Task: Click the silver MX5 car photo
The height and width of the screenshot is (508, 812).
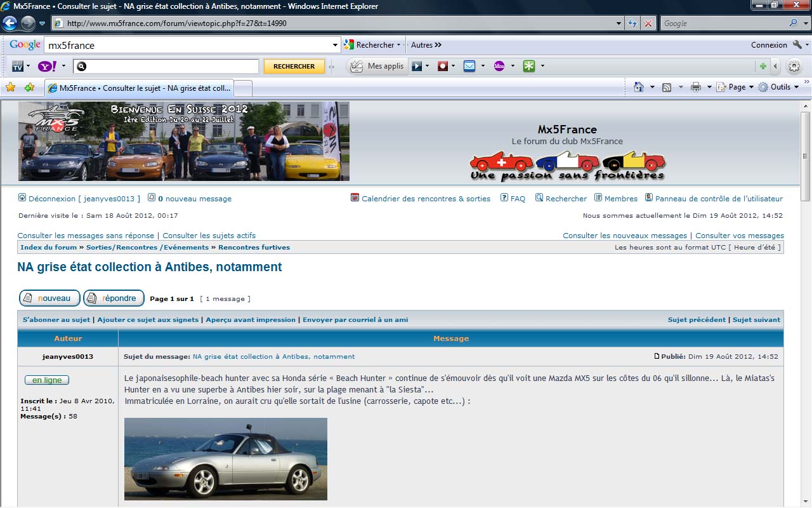Action: tap(226, 459)
